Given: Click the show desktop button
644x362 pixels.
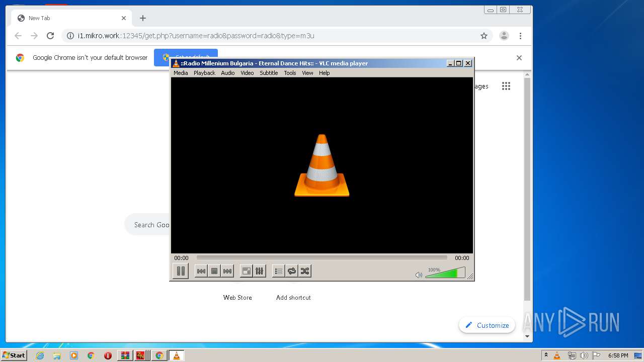Looking at the screenshot, I should coord(638,355).
